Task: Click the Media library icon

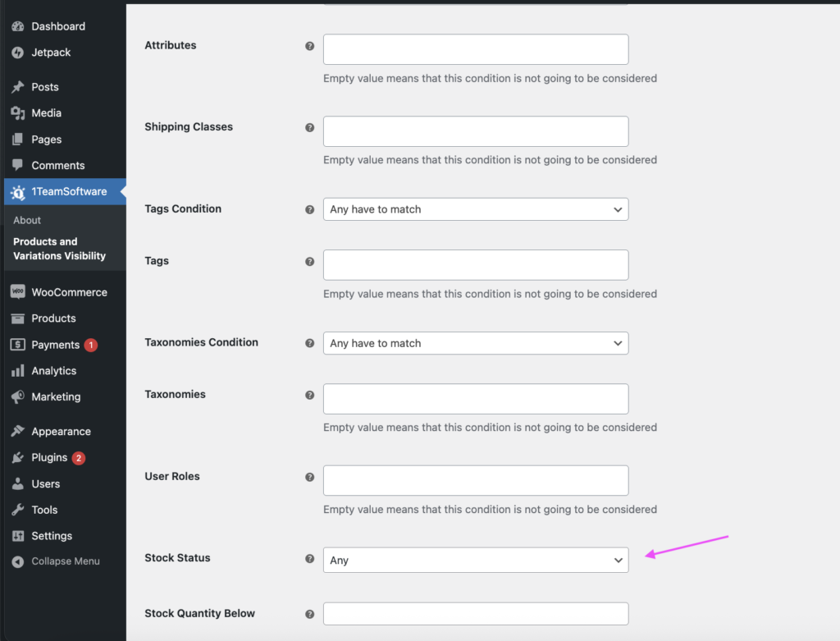Action: tap(18, 113)
